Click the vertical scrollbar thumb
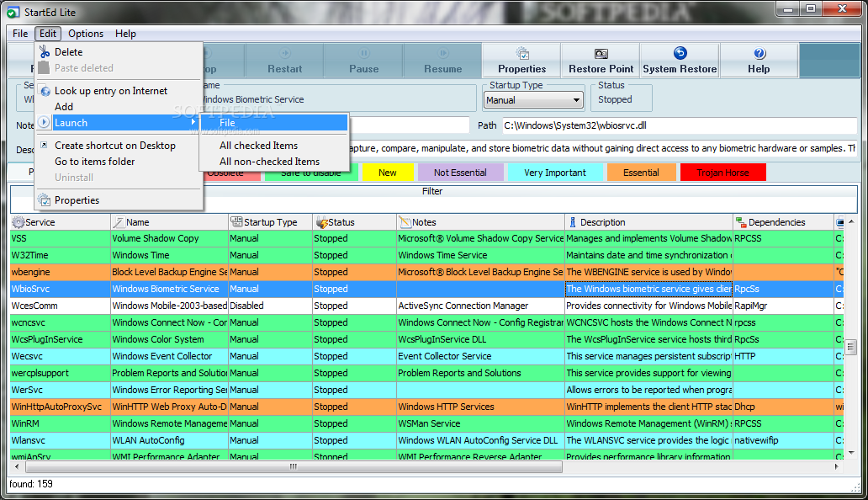The image size is (868, 500). 851,347
